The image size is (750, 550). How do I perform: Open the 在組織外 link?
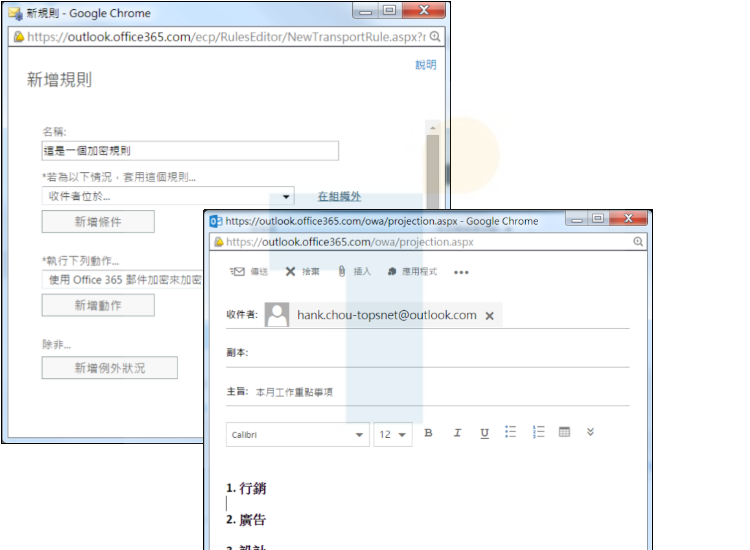339,196
